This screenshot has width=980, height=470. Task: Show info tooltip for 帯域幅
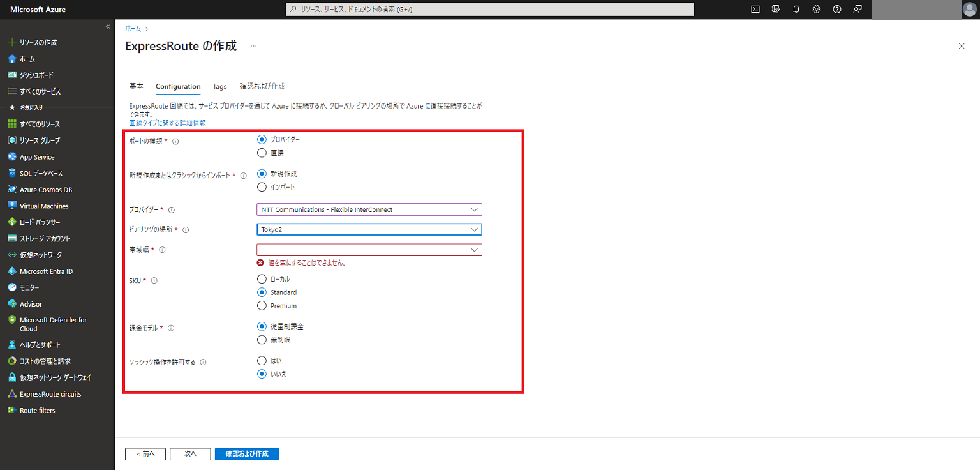point(162,250)
